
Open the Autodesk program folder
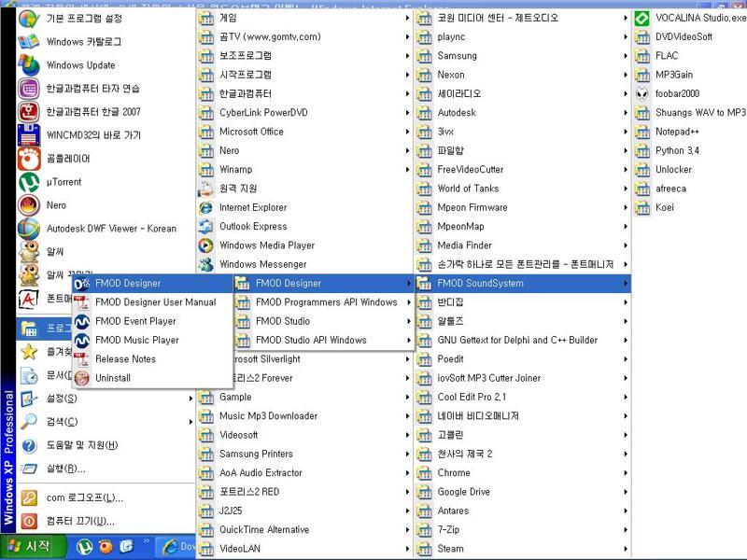pyautogui.click(x=523, y=113)
